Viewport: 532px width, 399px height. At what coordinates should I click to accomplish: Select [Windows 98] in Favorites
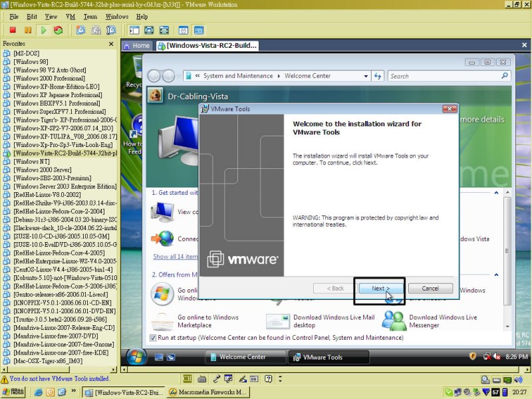pyautogui.click(x=31, y=62)
